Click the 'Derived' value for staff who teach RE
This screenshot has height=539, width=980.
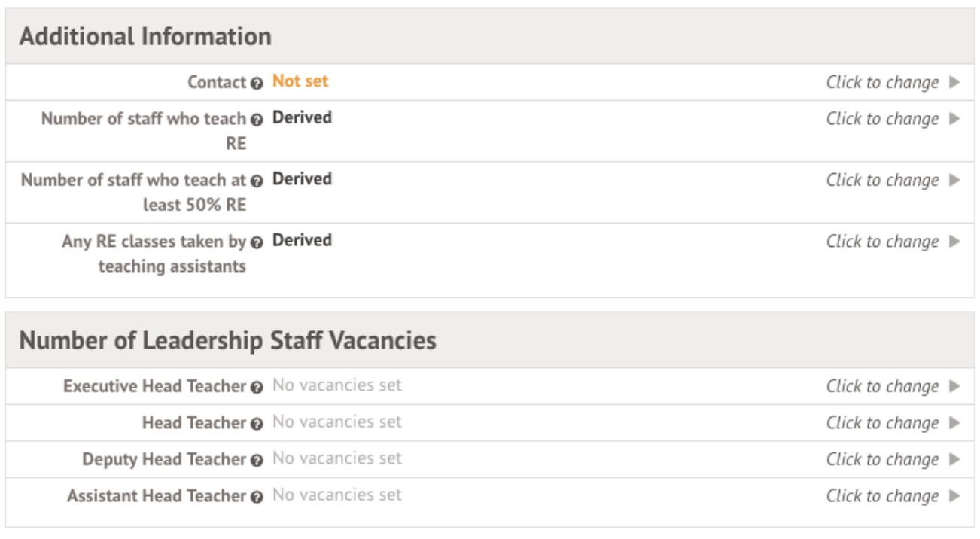302,118
